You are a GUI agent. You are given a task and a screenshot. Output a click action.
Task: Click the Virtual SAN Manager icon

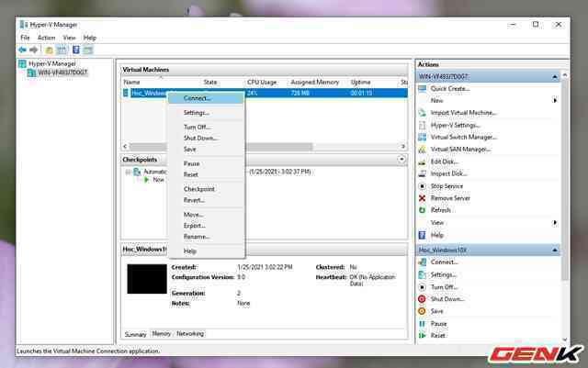(x=423, y=150)
